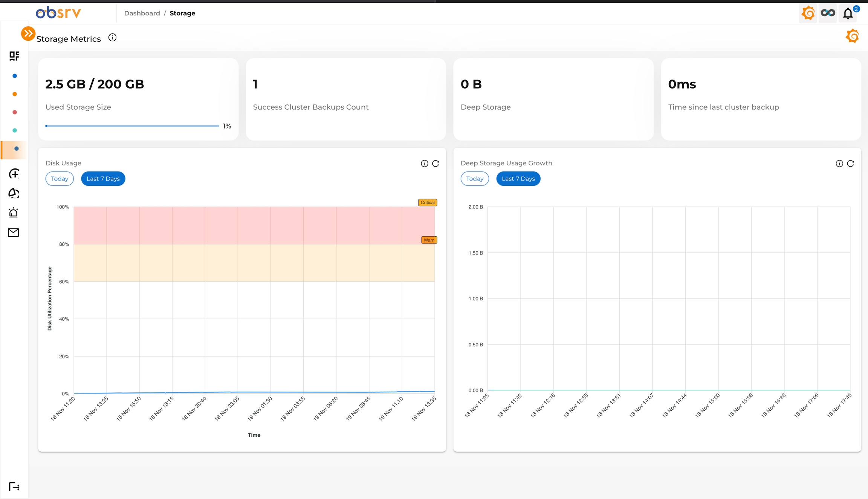The height and width of the screenshot is (499, 868).
Task: Expand sidebar with orange double-chevron button
Action: [x=28, y=34]
